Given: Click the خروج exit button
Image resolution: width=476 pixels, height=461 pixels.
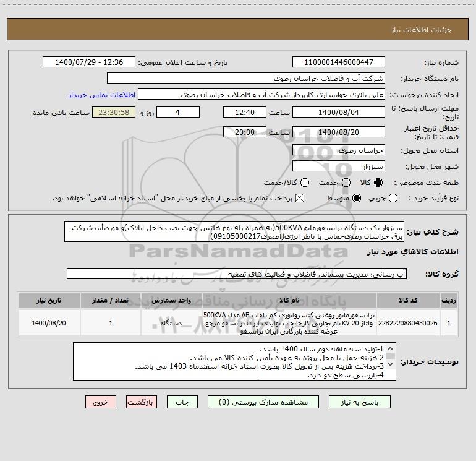Looking at the screenshot, I should 101,402.
